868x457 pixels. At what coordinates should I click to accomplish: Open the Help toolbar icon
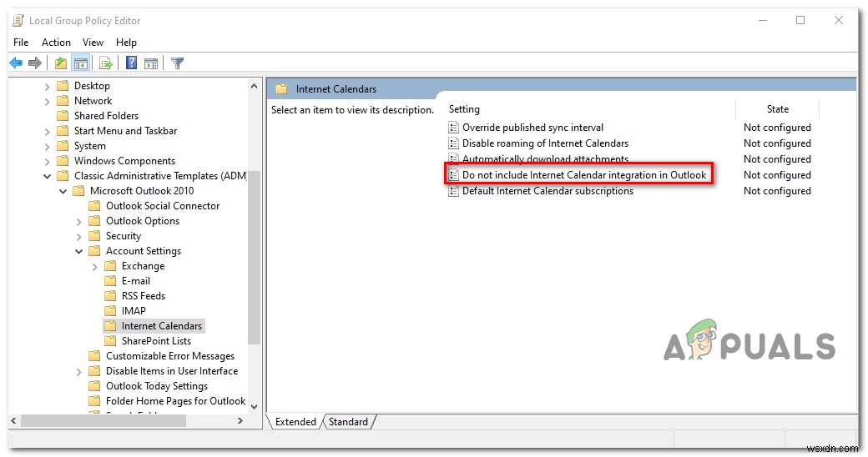[131, 63]
